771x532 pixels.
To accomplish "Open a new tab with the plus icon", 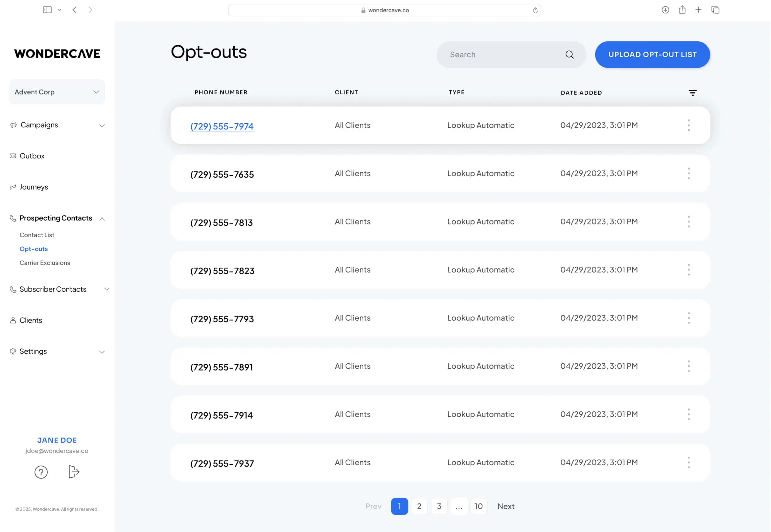I will pos(698,10).
